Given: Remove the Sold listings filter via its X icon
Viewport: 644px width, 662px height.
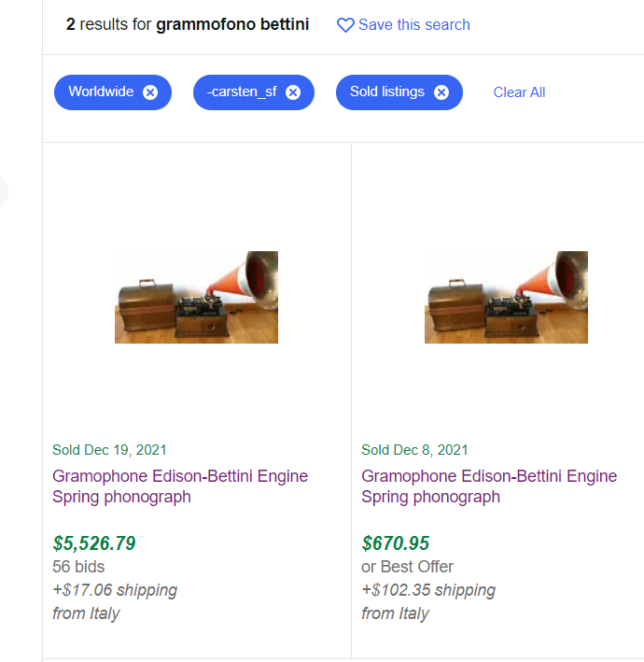Looking at the screenshot, I should pyautogui.click(x=441, y=92).
